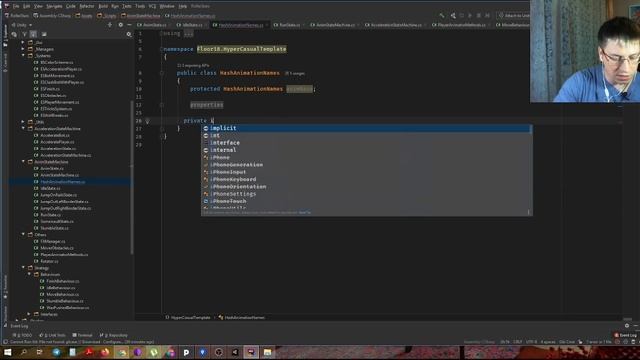Click the locate-in-tree crosshair icon in Project panel
This screenshot has width=640, height=360.
click(109, 25)
